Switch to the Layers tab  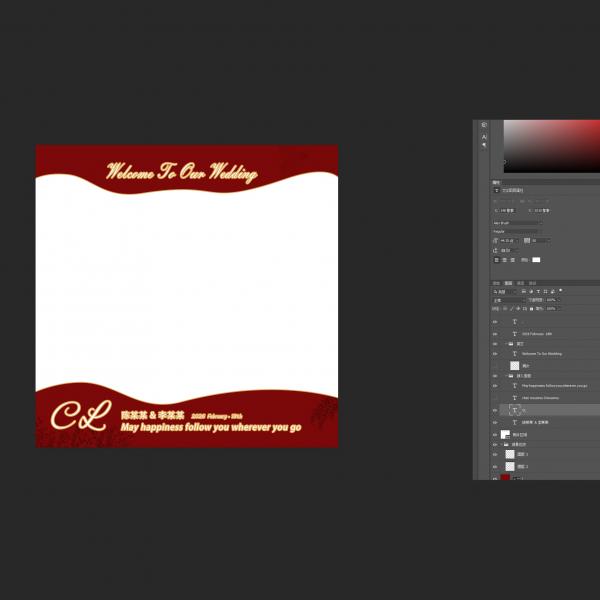coord(508,283)
